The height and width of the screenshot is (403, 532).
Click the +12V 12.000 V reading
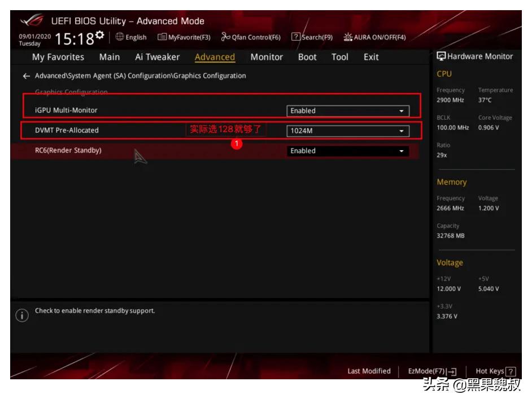click(448, 288)
